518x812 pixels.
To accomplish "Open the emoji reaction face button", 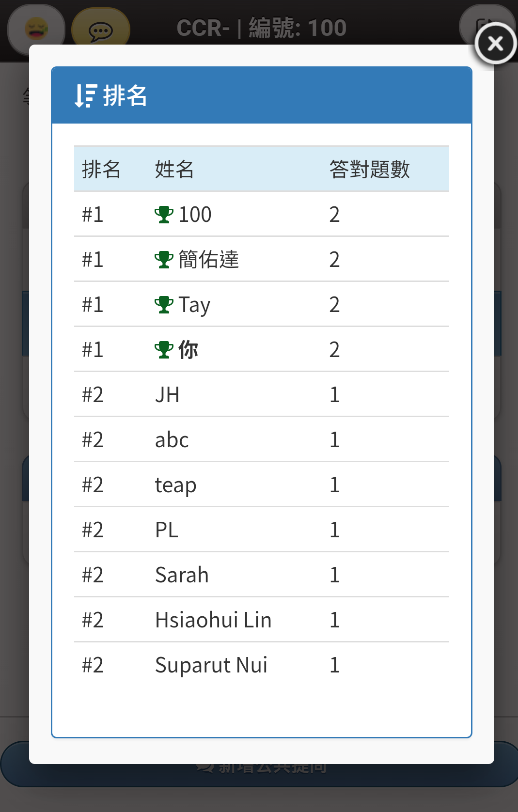I will pos(36,30).
